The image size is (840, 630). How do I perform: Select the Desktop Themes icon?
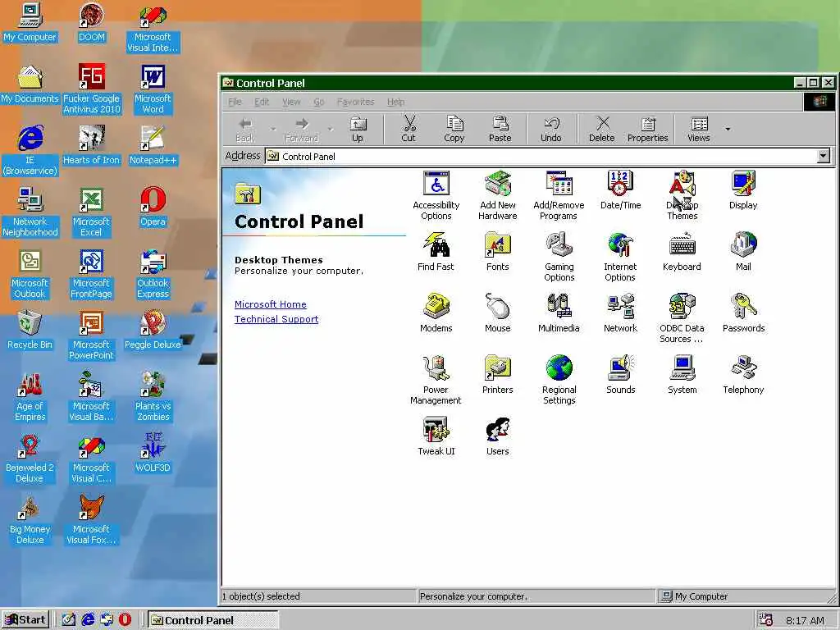[x=682, y=195]
